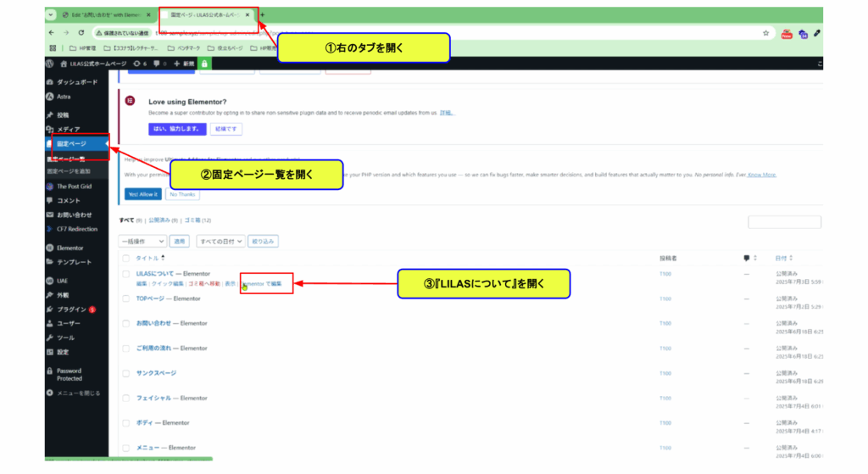Collapse sidebar with メニューを閉じる
The height and width of the screenshot is (474, 868).
(77, 393)
